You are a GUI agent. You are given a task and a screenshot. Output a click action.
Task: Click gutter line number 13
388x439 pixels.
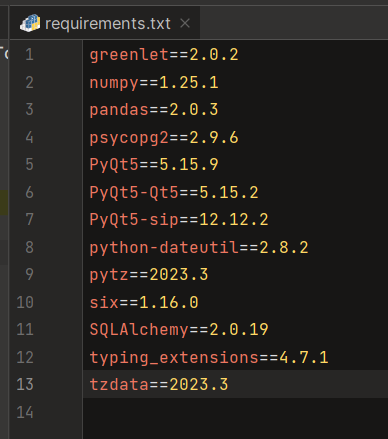[x=25, y=385]
